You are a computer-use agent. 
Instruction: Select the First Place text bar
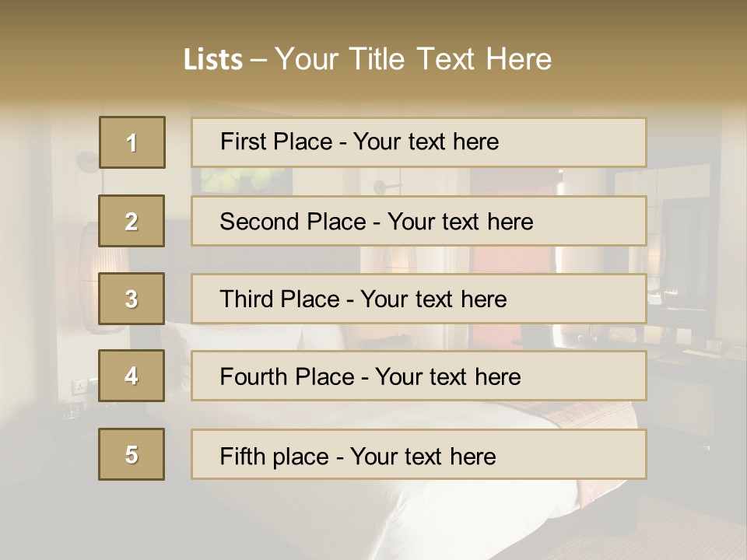pos(419,142)
